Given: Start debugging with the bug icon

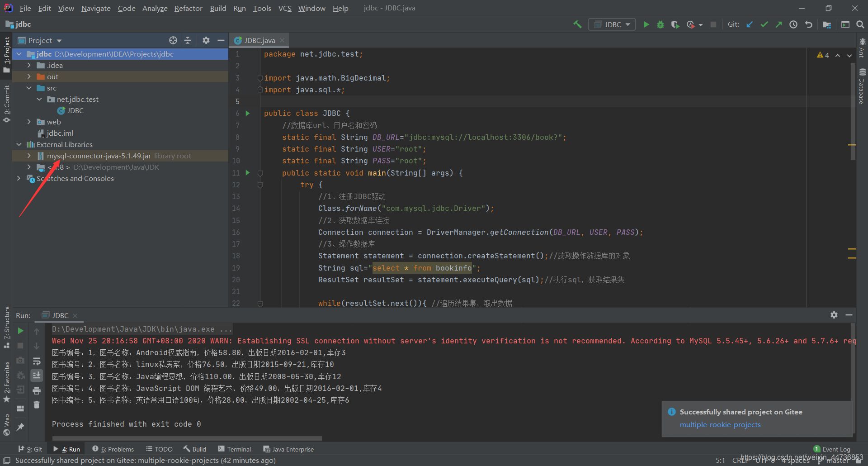Looking at the screenshot, I should [x=660, y=24].
